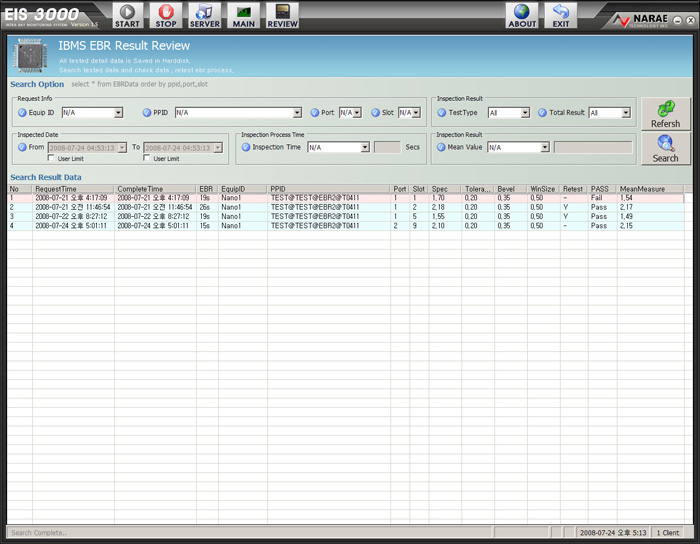Open the Inspection Time dropdown
Image resolution: width=700 pixels, height=544 pixels.
click(365, 147)
